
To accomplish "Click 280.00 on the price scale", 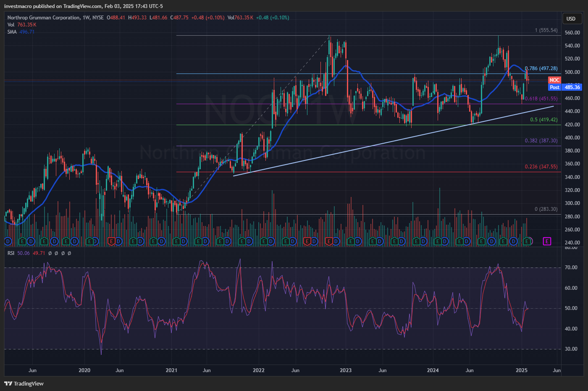I will point(572,217).
